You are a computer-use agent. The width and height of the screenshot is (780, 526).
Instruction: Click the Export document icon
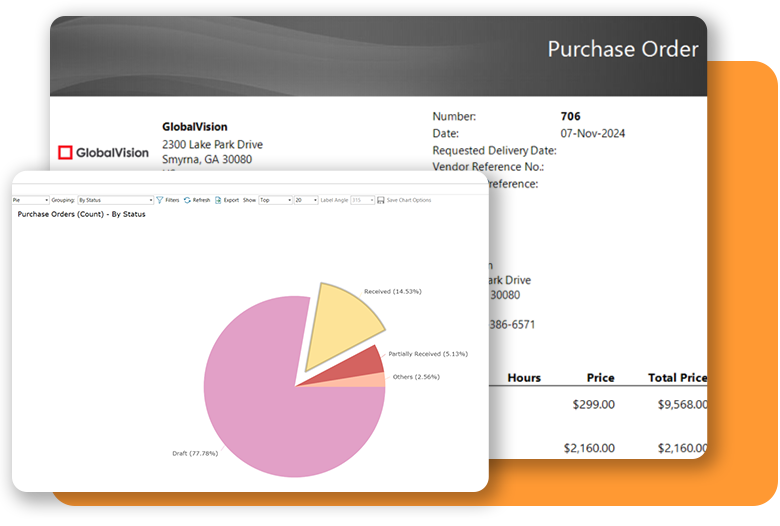point(218,200)
